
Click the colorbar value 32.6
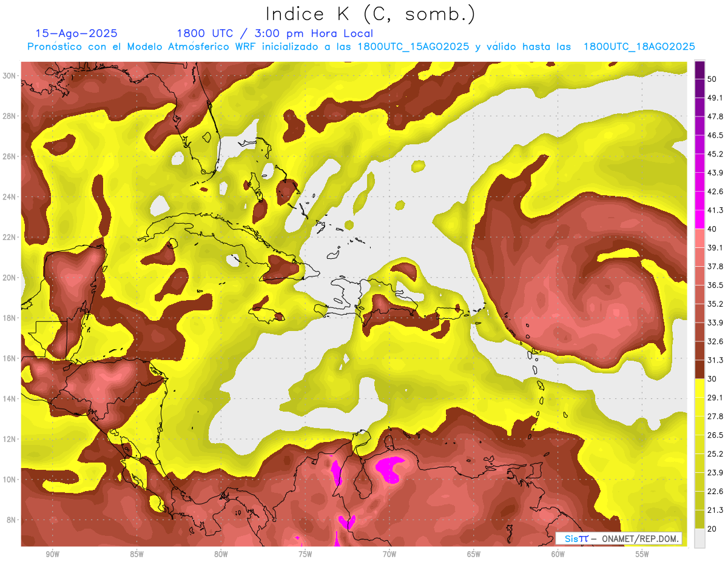[x=715, y=341]
